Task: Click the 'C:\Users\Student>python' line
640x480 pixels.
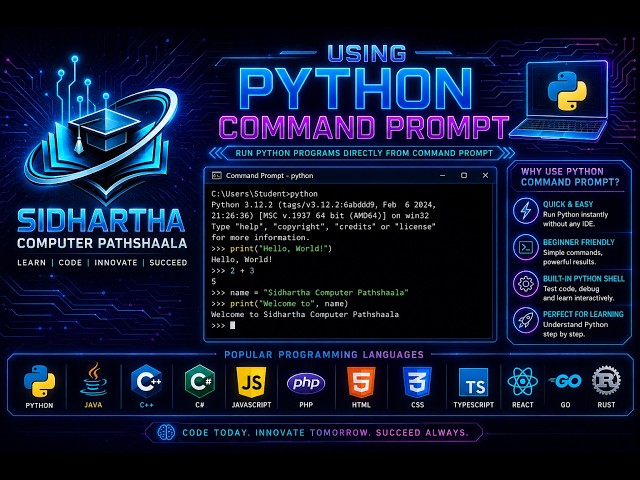Action: click(264, 194)
